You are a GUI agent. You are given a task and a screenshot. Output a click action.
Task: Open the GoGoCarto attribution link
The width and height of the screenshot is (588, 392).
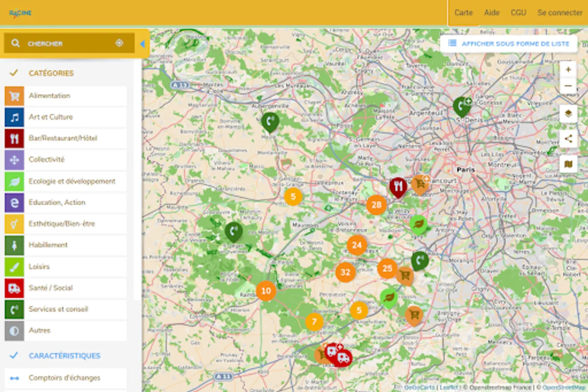(420, 387)
